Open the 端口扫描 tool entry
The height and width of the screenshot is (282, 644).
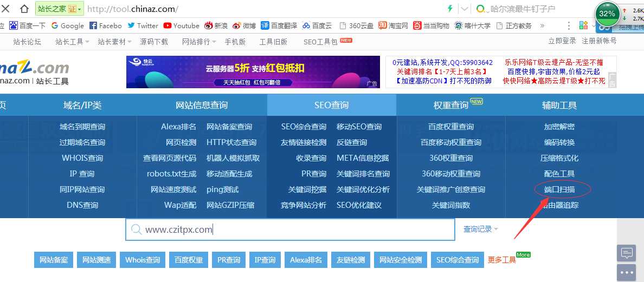click(559, 189)
